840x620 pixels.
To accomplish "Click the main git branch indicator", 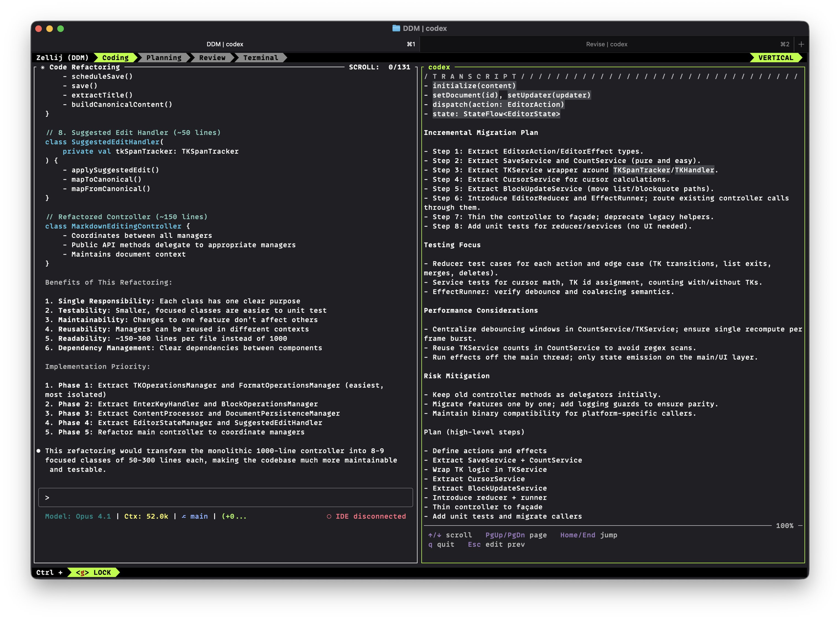I will (x=199, y=516).
